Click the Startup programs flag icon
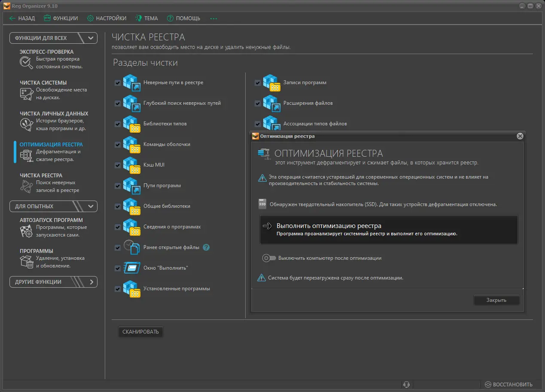The width and height of the screenshot is (545, 392). tap(26, 231)
